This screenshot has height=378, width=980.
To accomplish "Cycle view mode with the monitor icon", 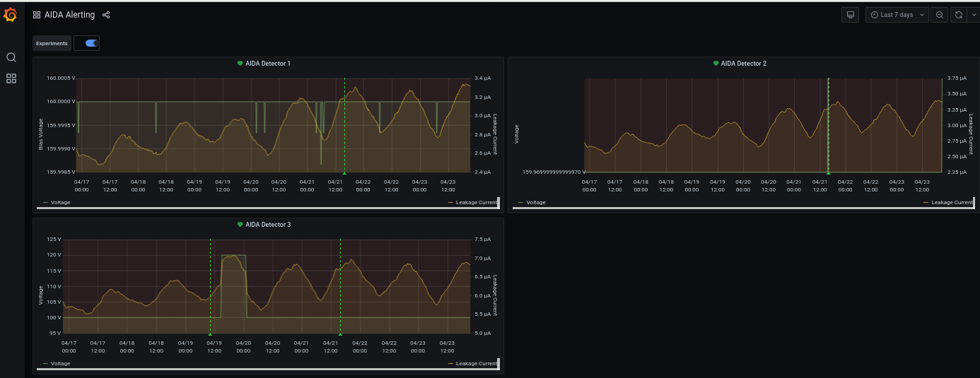I will (851, 15).
